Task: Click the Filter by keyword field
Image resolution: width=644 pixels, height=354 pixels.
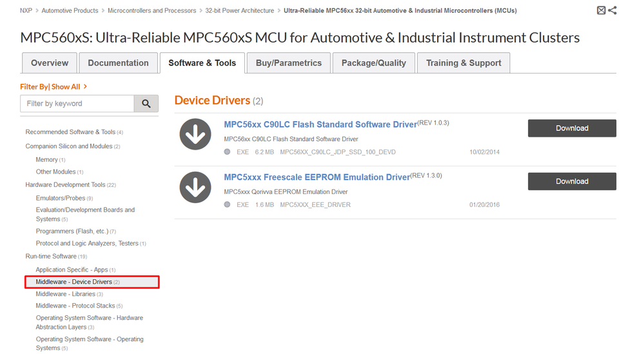Action: [77, 103]
